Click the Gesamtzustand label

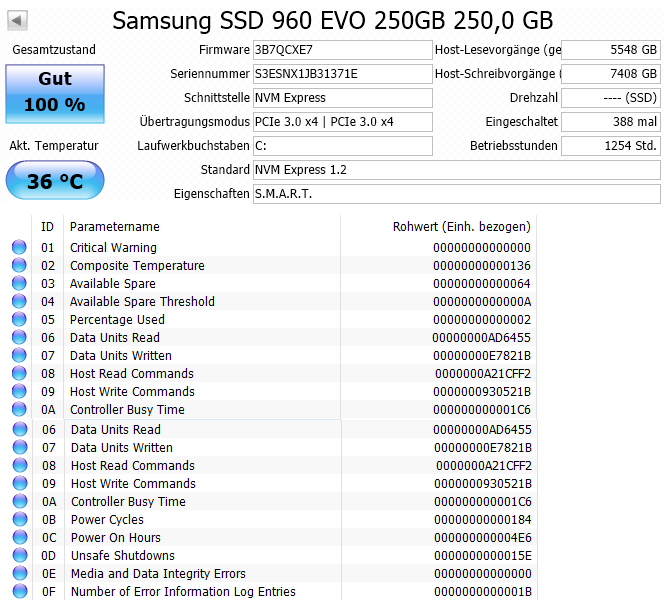click(x=54, y=50)
